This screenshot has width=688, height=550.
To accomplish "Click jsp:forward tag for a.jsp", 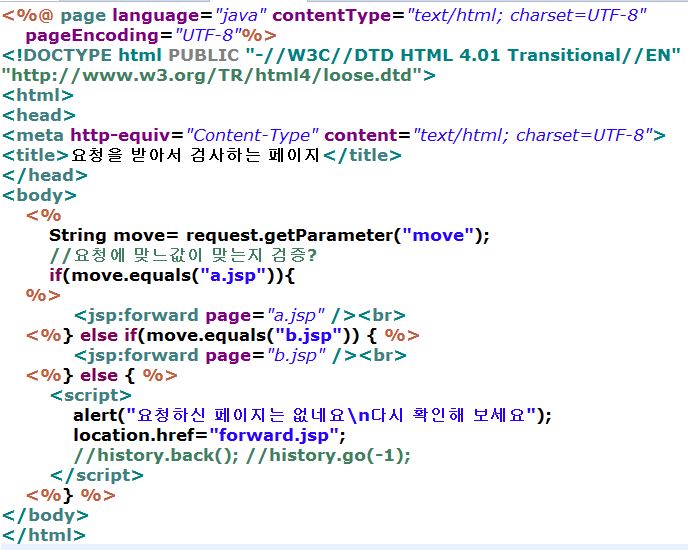I will pyautogui.click(x=240, y=315).
